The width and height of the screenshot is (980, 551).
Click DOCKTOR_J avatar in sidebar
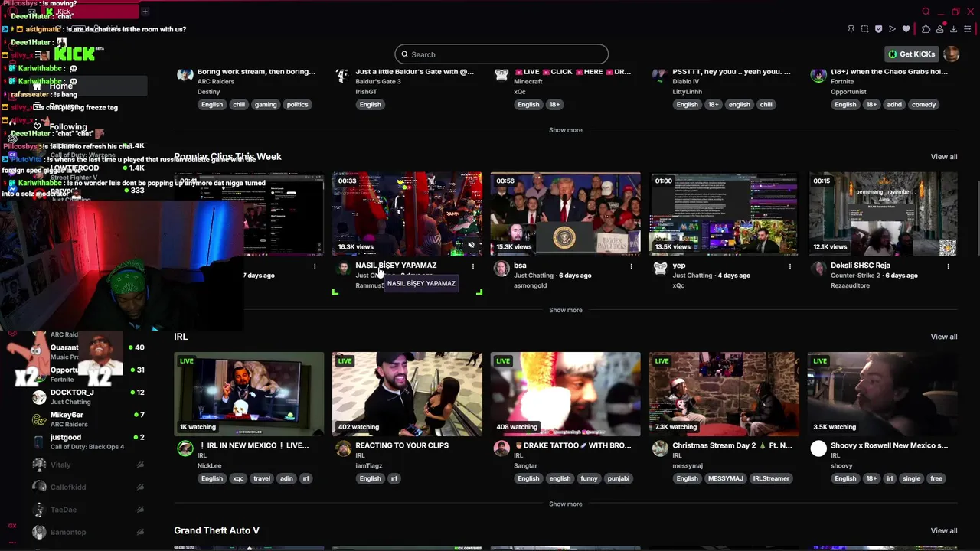[x=39, y=396]
